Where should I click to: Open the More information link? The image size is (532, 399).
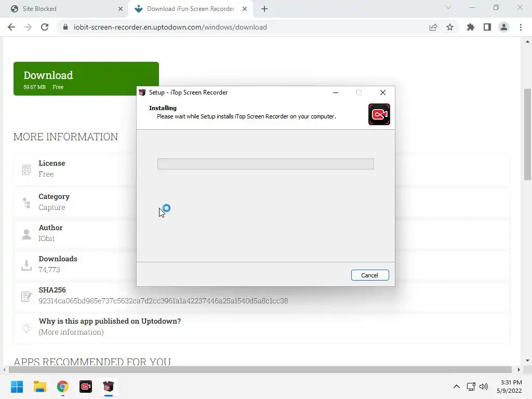pos(71,332)
